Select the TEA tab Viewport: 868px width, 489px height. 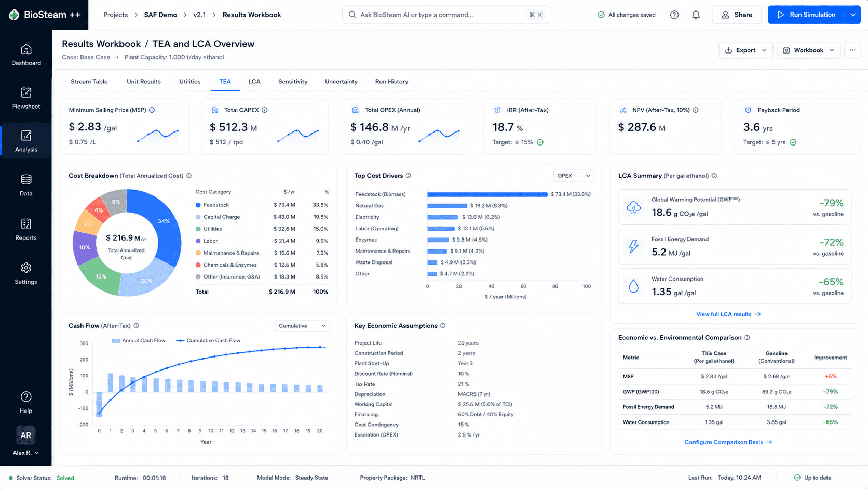[x=225, y=82]
